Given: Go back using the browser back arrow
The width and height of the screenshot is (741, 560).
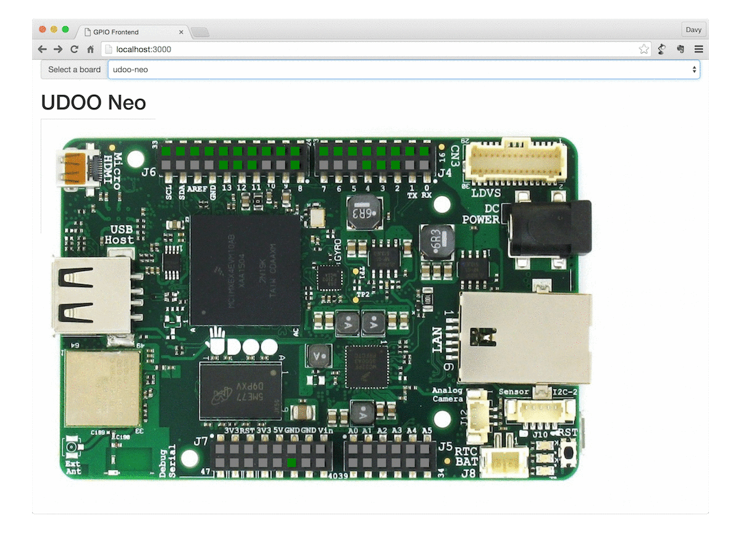Looking at the screenshot, I should (x=42, y=49).
